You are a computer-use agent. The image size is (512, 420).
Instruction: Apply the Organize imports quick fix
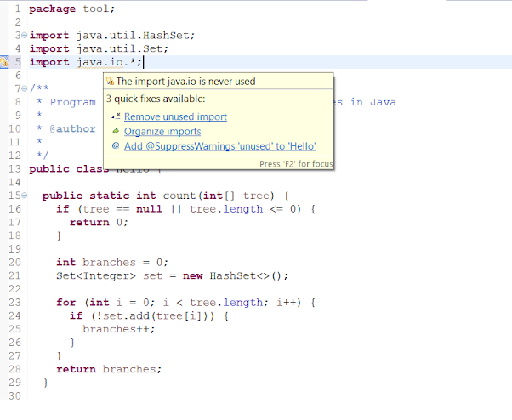[x=162, y=132]
